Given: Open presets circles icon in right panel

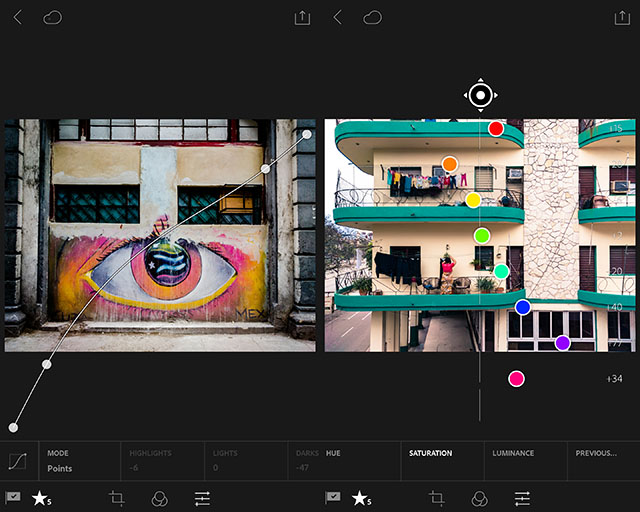Looking at the screenshot, I should point(480,499).
